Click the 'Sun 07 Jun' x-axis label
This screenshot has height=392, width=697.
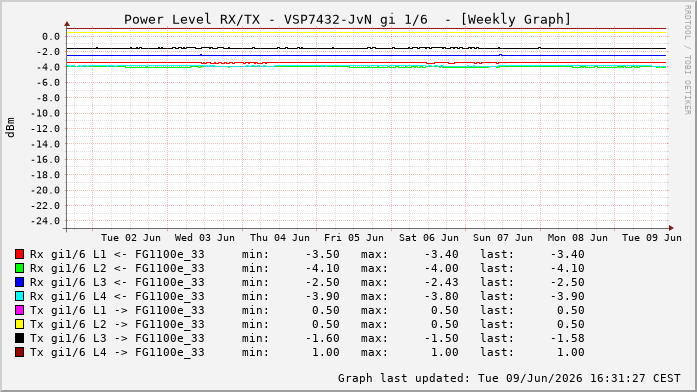(x=503, y=238)
